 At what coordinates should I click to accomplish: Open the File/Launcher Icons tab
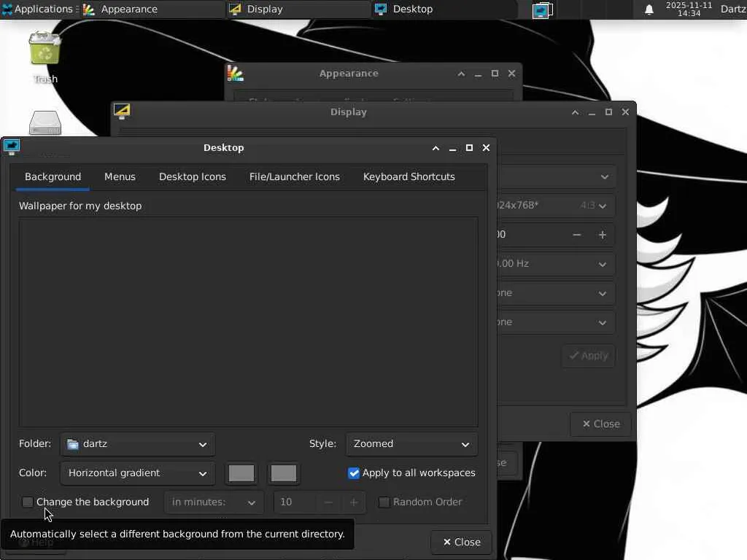point(295,176)
